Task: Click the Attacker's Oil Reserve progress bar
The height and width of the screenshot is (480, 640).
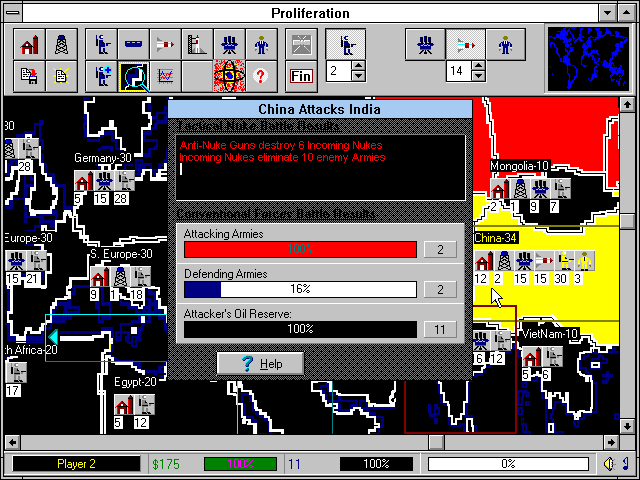Action: (x=300, y=329)
